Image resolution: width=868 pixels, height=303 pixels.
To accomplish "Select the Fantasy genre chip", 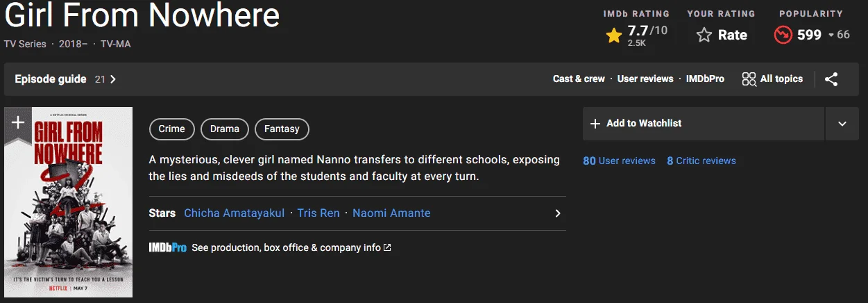I will [x=282, y=129].
